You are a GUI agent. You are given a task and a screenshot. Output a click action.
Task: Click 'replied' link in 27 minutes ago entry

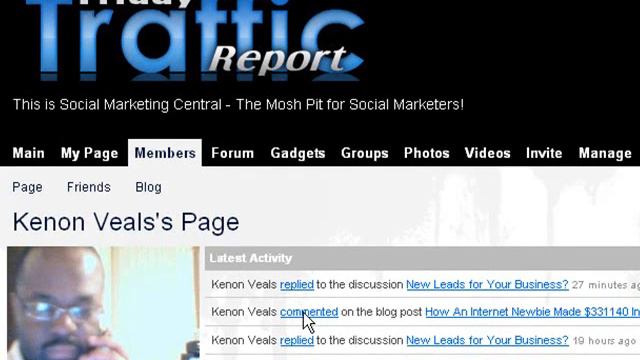pyautogui.click(x=297, y=284)
